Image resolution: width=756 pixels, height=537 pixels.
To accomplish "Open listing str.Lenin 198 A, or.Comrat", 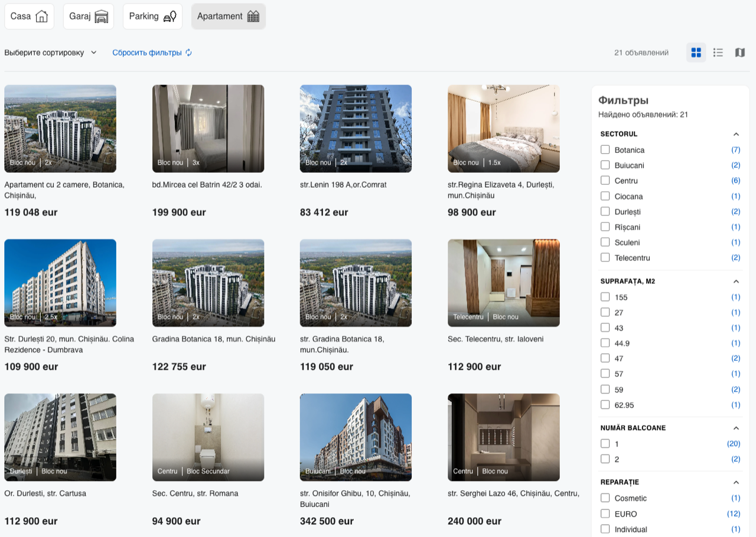I will 343,185.
